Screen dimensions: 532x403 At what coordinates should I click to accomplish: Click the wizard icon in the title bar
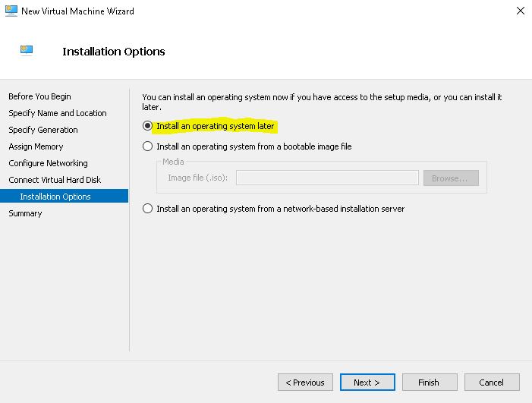click(x=11, y=11)
